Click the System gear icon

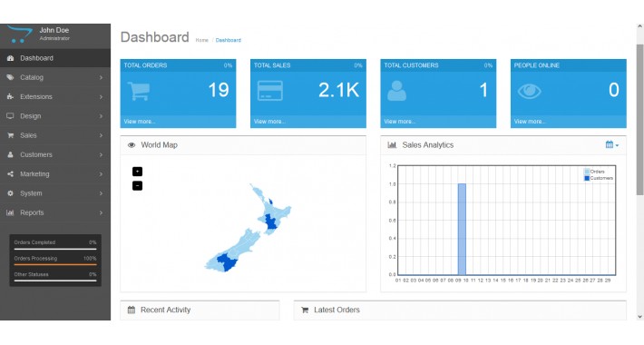10,193
